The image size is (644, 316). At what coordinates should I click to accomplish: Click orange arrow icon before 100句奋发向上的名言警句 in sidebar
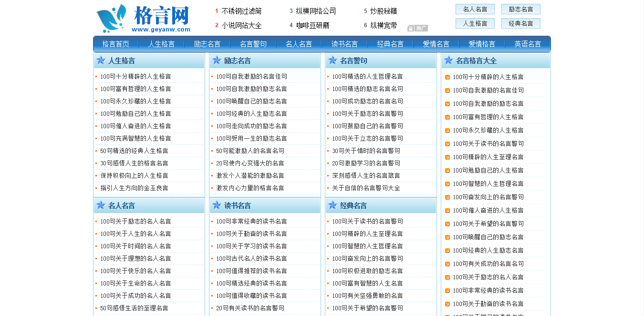point(447,197)
